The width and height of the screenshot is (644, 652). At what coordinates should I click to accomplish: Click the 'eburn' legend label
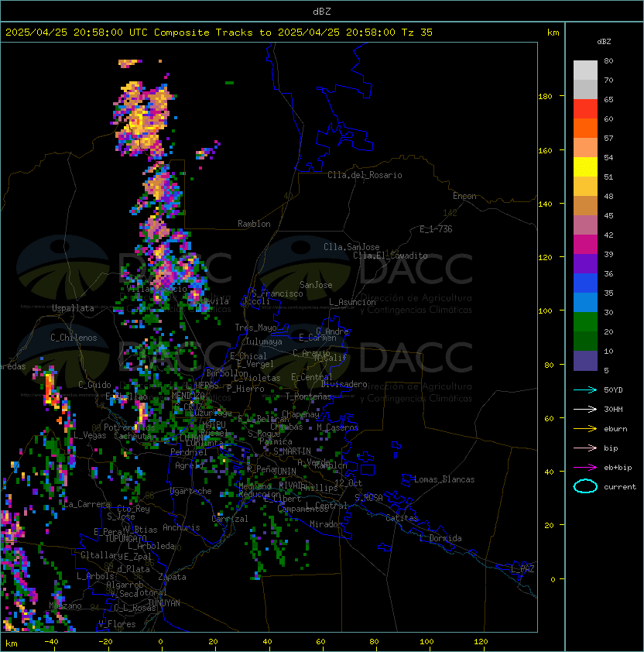click(x=615, y=429)
